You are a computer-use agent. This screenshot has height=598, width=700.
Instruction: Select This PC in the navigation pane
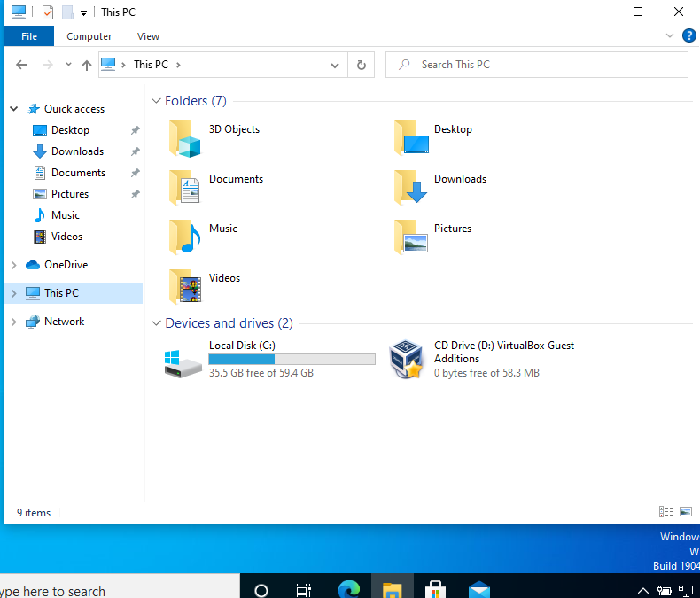pyautogui.click(x=61, y=292)
